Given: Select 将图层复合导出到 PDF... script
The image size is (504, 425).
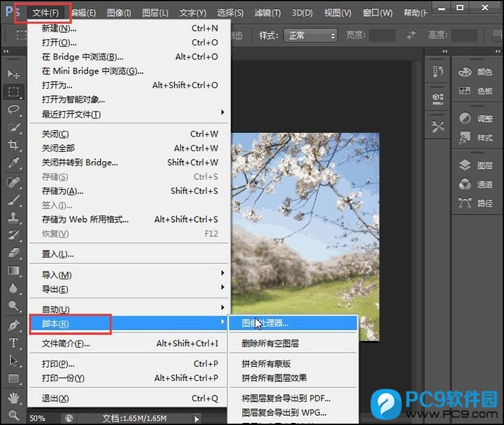Looking at the screenshot, I should point(293,398).
